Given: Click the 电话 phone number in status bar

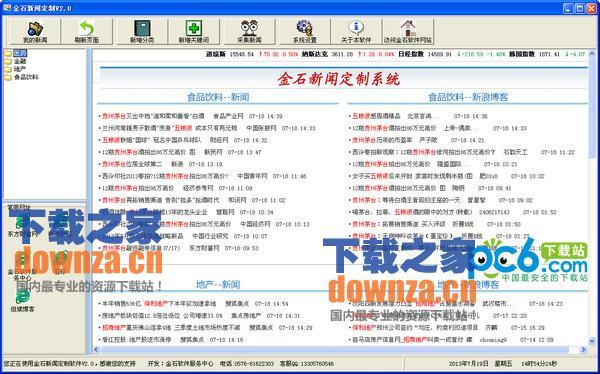Looking at the screenshot, I should 247,364.
